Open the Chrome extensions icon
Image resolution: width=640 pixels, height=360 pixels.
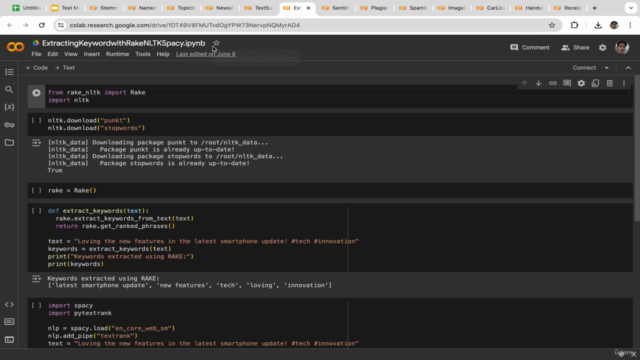tap(574, 25)
